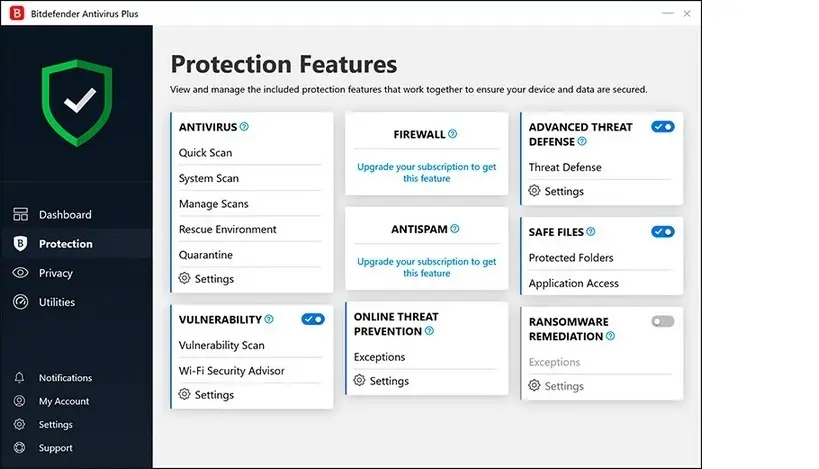This screenshot has height=469, width=819.
Task: Toggle the Vulnerability module switch
Action: [313, 319]
